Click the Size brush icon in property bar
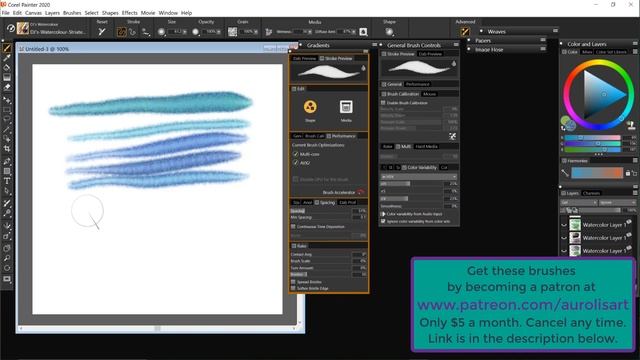640x360 pixels. pos(162,31)
